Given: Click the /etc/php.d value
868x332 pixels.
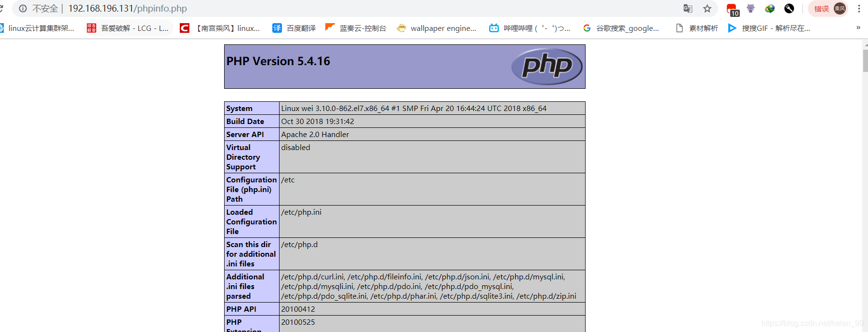Looking at the screenshot, I should [x=299, y=245].
